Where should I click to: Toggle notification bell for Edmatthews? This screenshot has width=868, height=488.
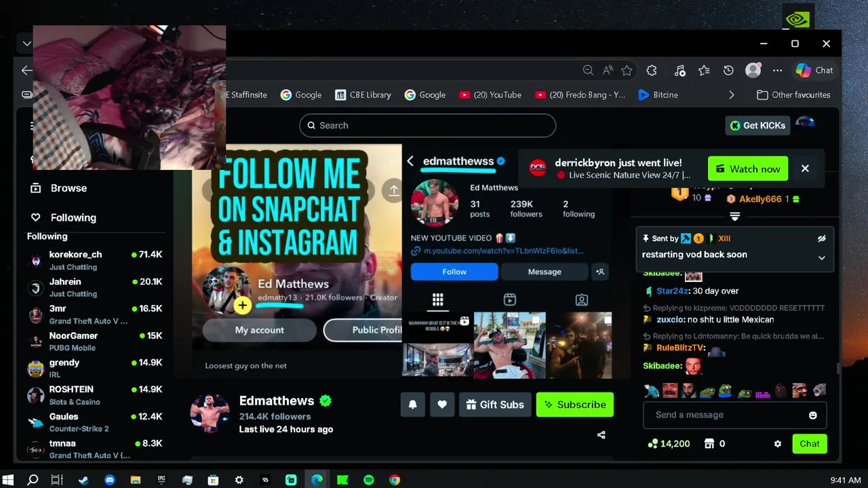tap(412, 405)
